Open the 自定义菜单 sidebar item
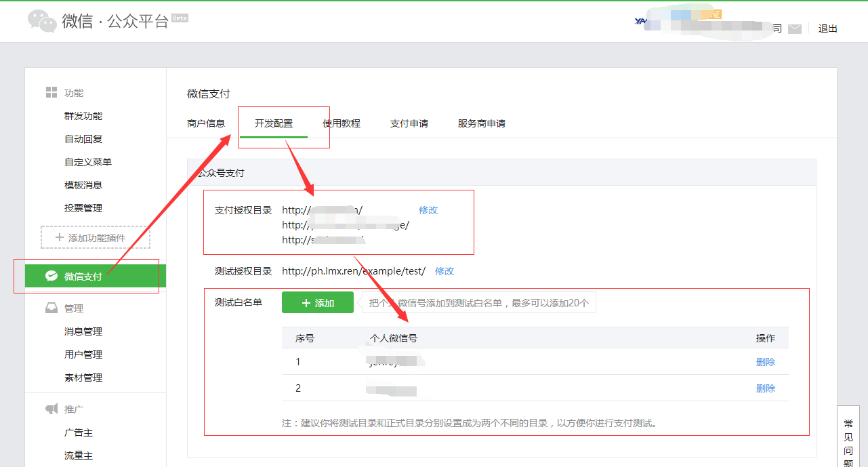This screenshot has width=868, height=467. click(x=88, y=162)
